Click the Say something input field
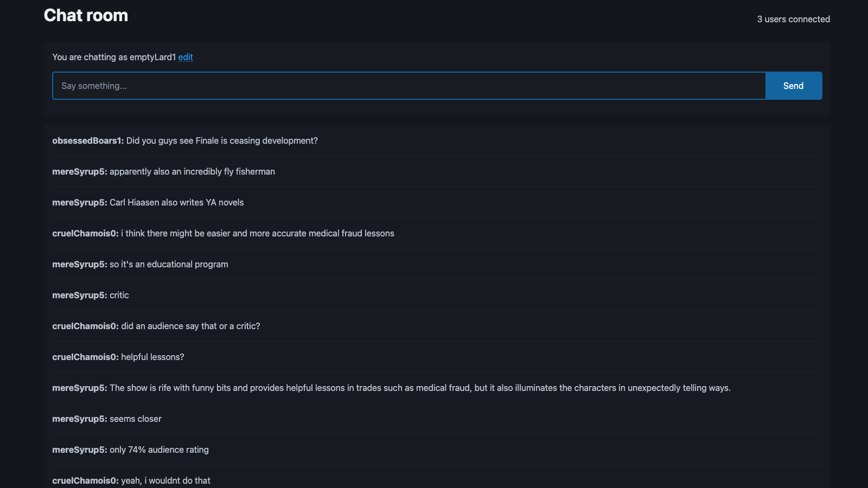The width and height of the screenshot is (868, 488). (380, 86)
